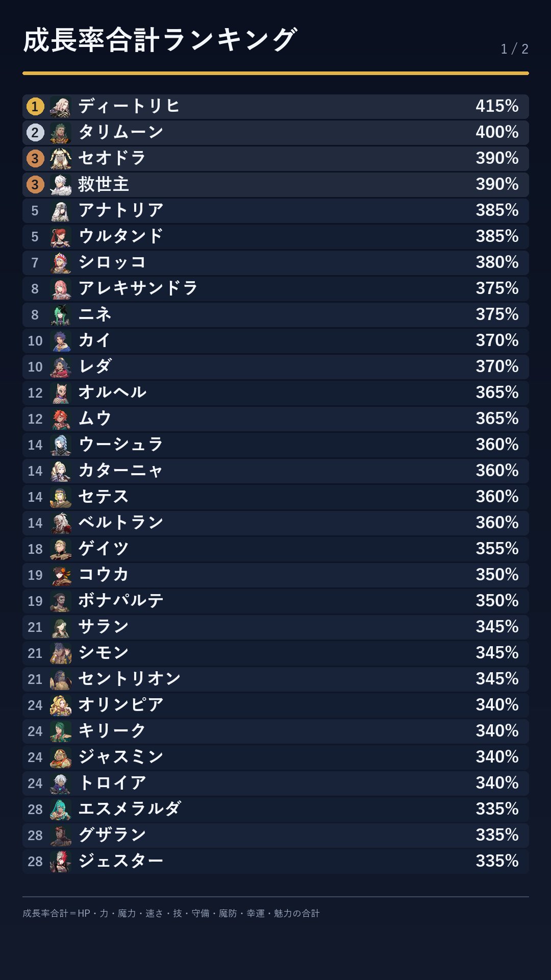Click タリムーン's character portrait
Image resolution: width=551 pixels, height=980 pixels.
tap(61, 133)
